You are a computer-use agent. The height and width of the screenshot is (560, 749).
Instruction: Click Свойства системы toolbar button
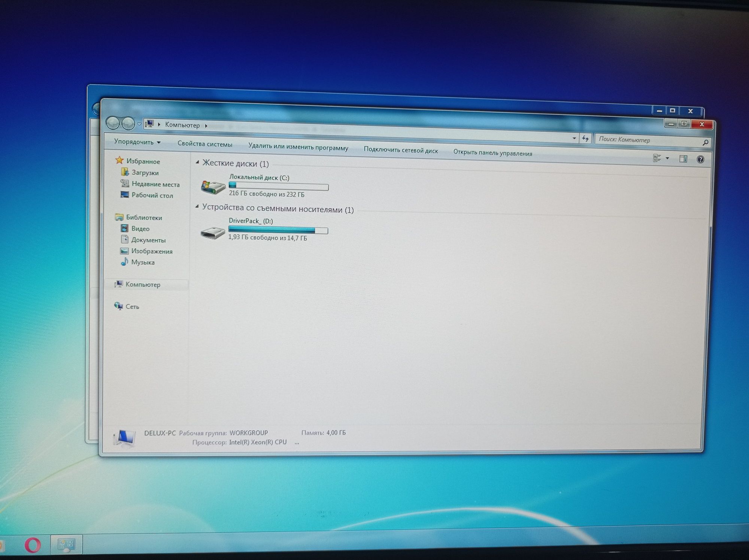click(205, 144)
